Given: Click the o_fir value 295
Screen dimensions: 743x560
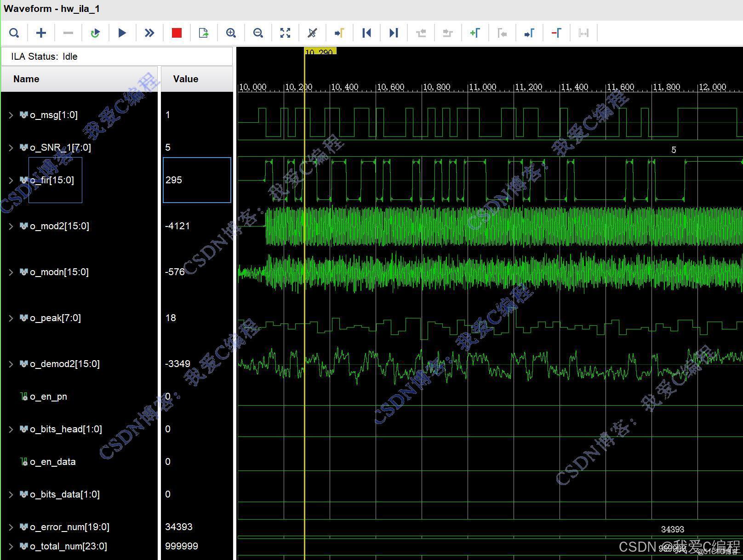Looking at the screenshot, I should (174, 180).
